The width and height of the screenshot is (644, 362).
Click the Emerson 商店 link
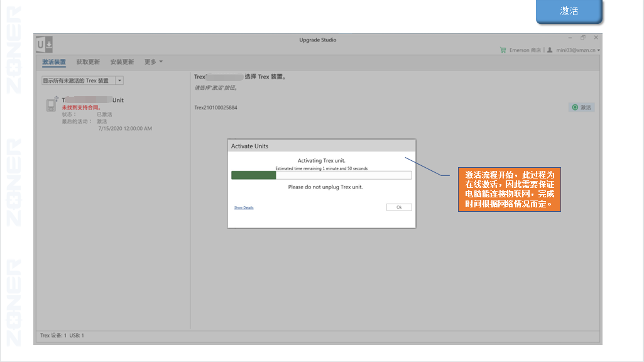525,50
